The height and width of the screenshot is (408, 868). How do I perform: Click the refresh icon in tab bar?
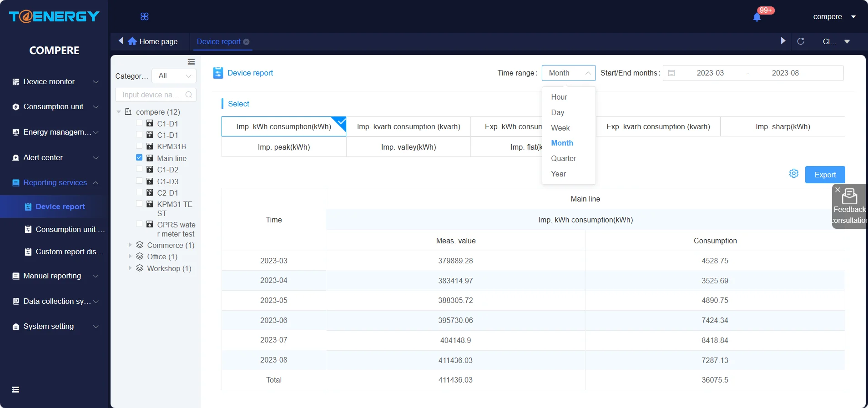tap(801, 41)
